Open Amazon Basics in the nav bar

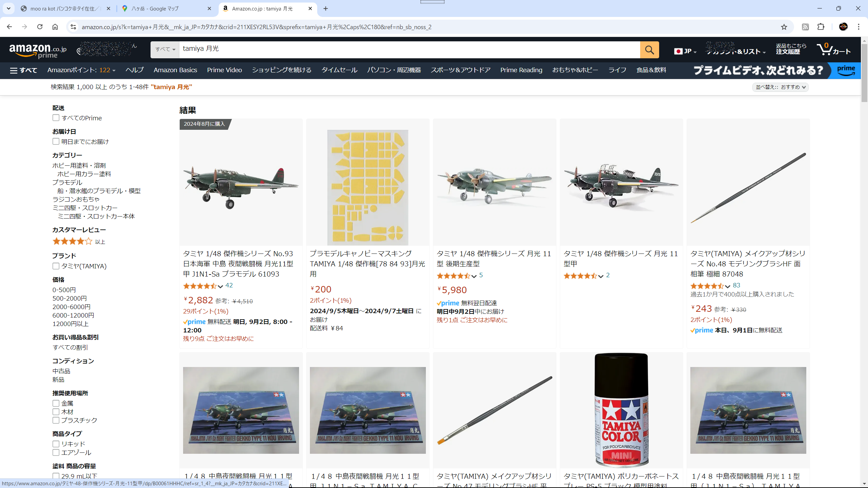tap(175, 70)
